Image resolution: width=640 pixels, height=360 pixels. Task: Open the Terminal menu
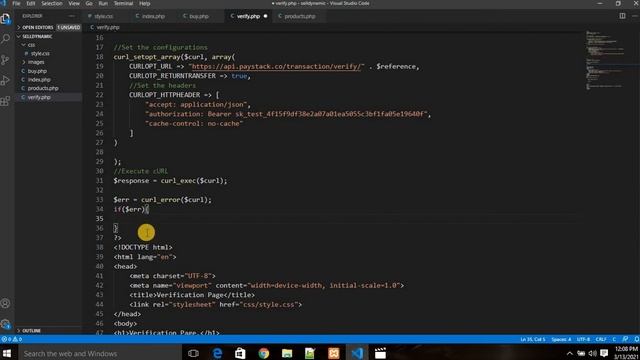click(x=123, y=3)
